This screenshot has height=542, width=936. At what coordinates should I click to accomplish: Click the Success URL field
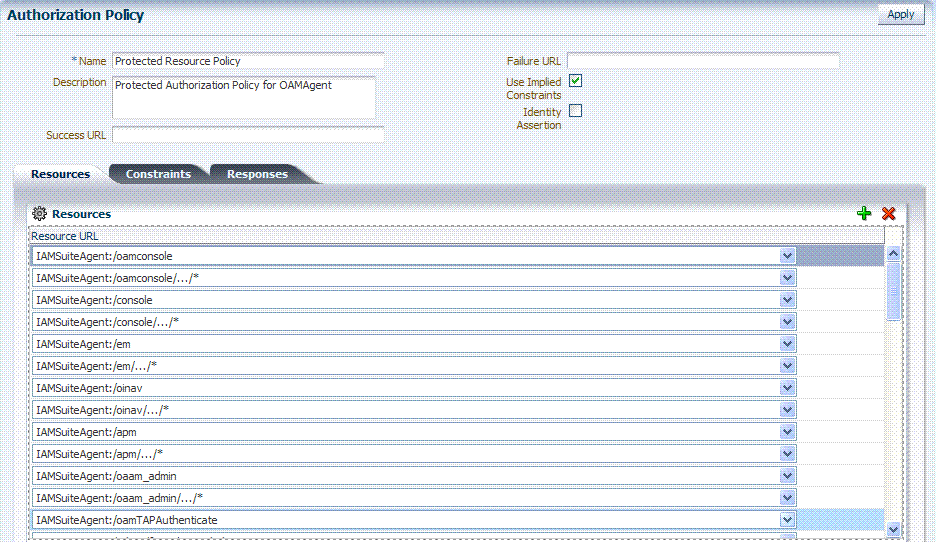point(248,135)
